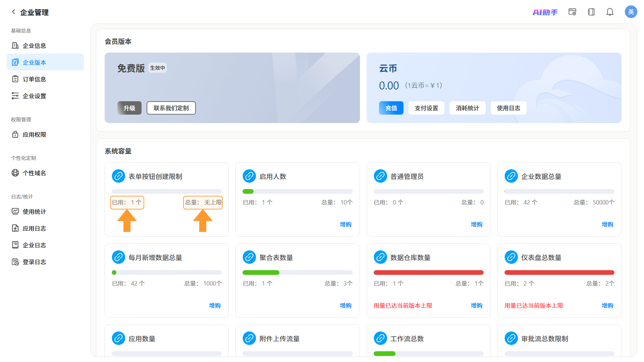Screen dimensions: 644x362
Task: Click the 企业设置 sliders icon
Action: pos(15,96)
